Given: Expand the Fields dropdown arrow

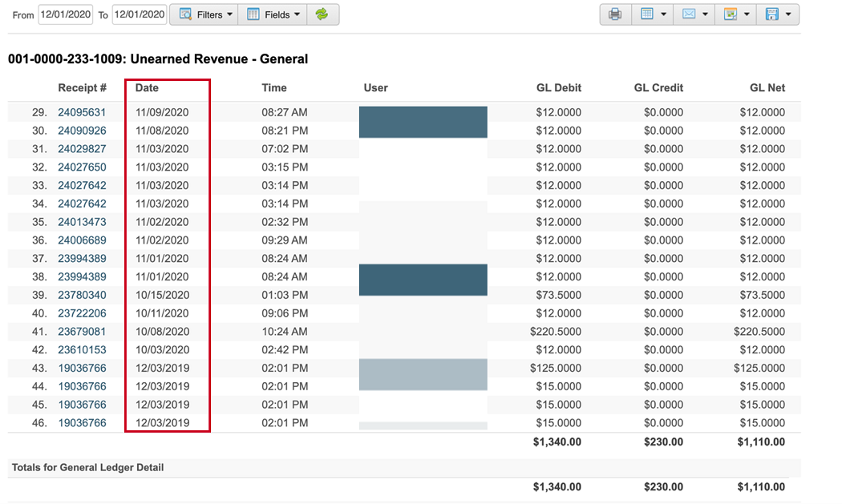Looking at the screenshot, I should click(297, 14).
